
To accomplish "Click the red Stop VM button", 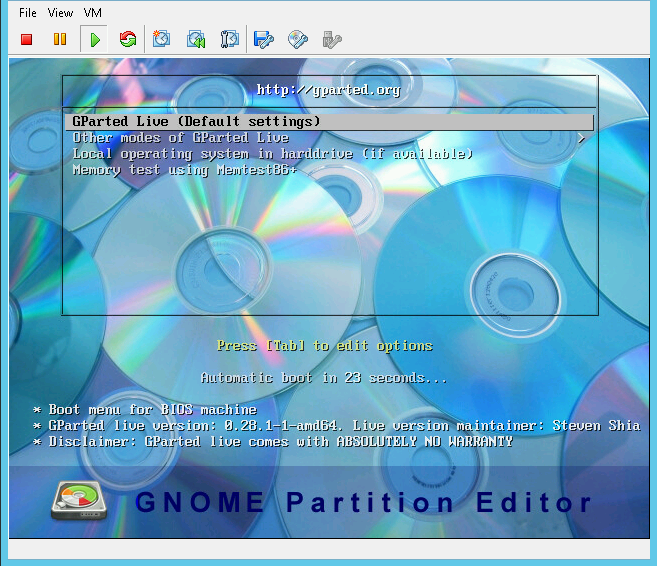I will [27, 39].
